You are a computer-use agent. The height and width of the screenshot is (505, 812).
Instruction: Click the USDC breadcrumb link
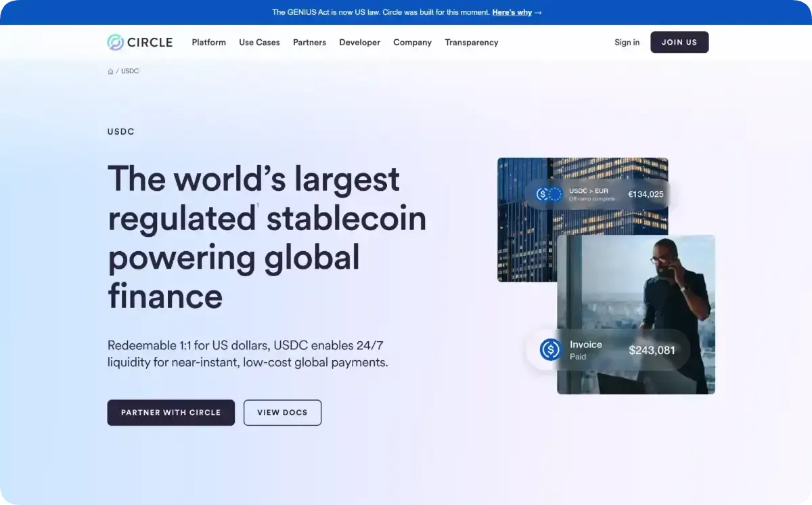pos(130,71)
